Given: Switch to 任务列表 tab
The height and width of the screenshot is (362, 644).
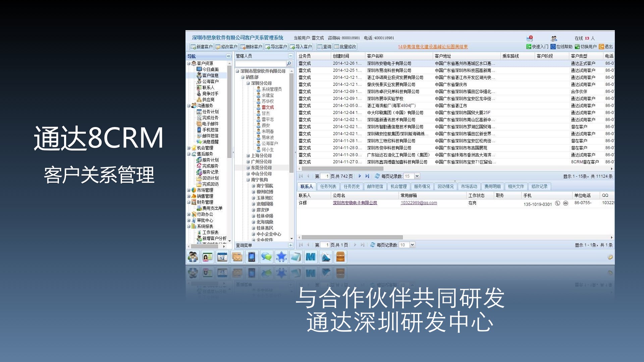Looking at the screenshot, I should pyautogui.click(x=328, y=186).
